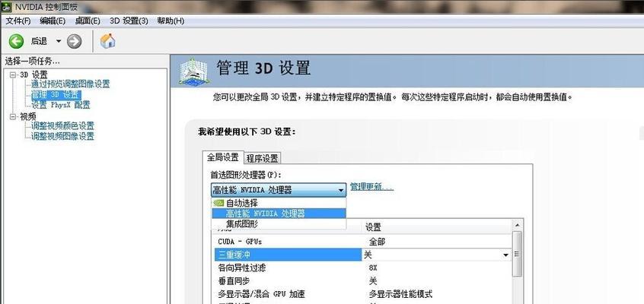The width and height of the screenshot is (644, 304).
Task: Click settings list scrollbar up arrow
Action: pyautogui.click(x=517, y=224)
